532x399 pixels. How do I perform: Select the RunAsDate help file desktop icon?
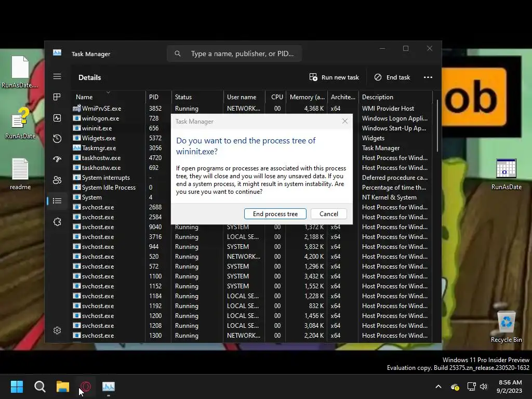click(x=20, y=123)
